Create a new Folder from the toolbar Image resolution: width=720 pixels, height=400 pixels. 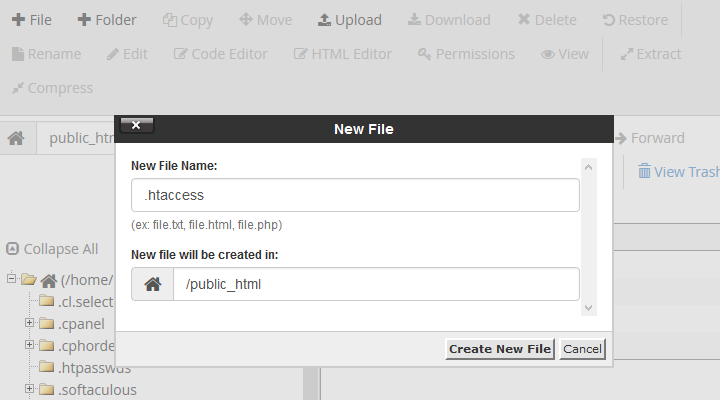click(107, 20)
